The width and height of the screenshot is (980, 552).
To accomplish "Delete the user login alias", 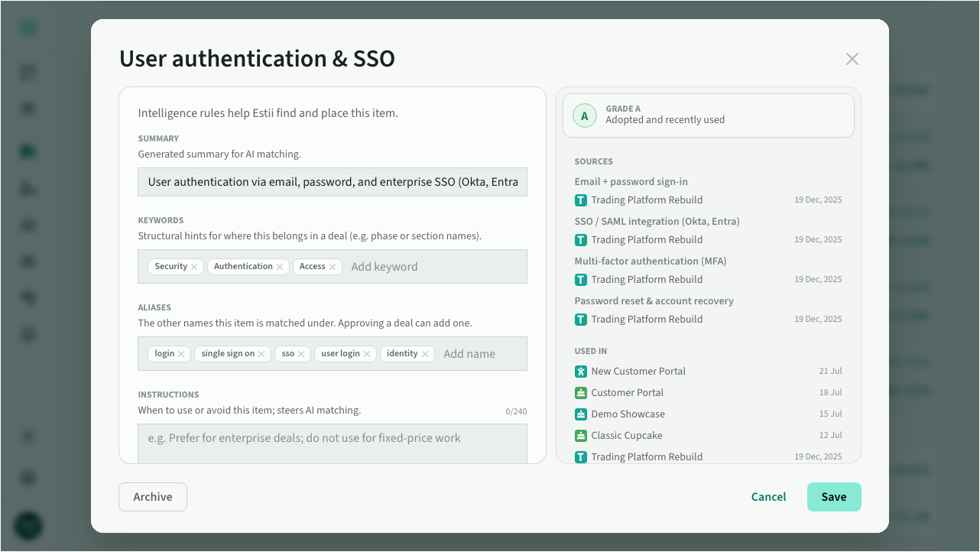I will click(x=367, y=354).
